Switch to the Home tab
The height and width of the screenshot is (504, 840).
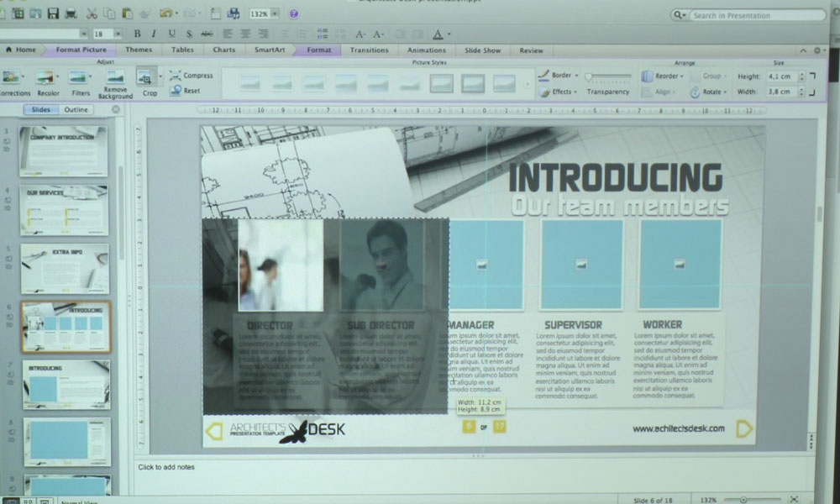[22, 50]
